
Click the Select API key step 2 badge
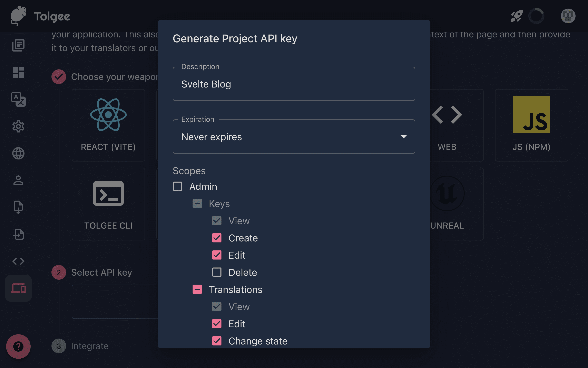pyautogui.click(x=59, y=272)
